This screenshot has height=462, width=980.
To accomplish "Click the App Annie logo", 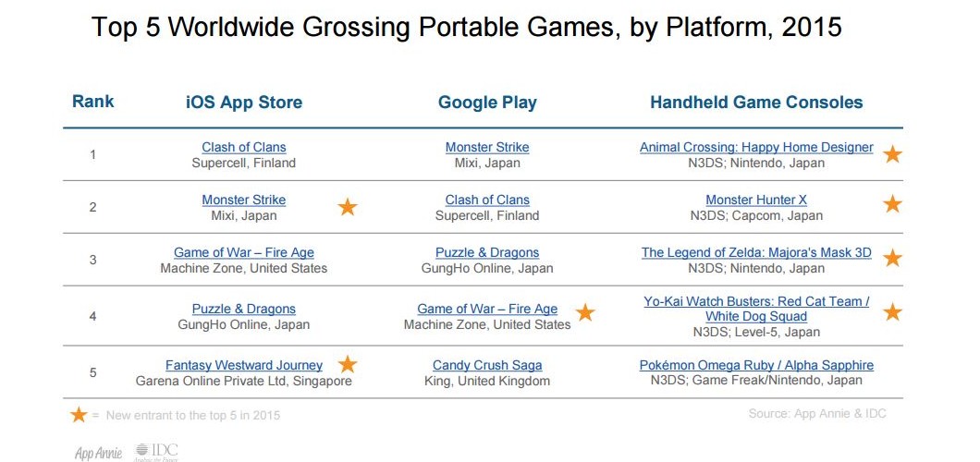I will point(99,453).
